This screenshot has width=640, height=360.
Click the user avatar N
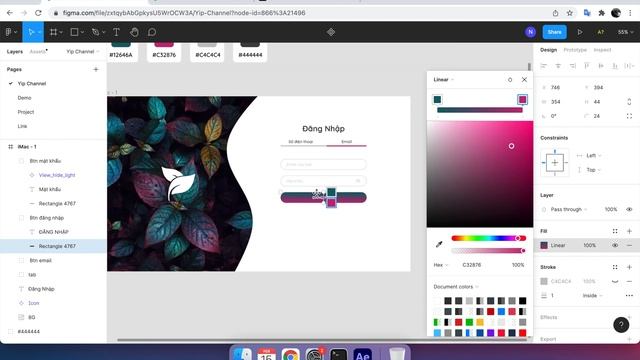530,32
